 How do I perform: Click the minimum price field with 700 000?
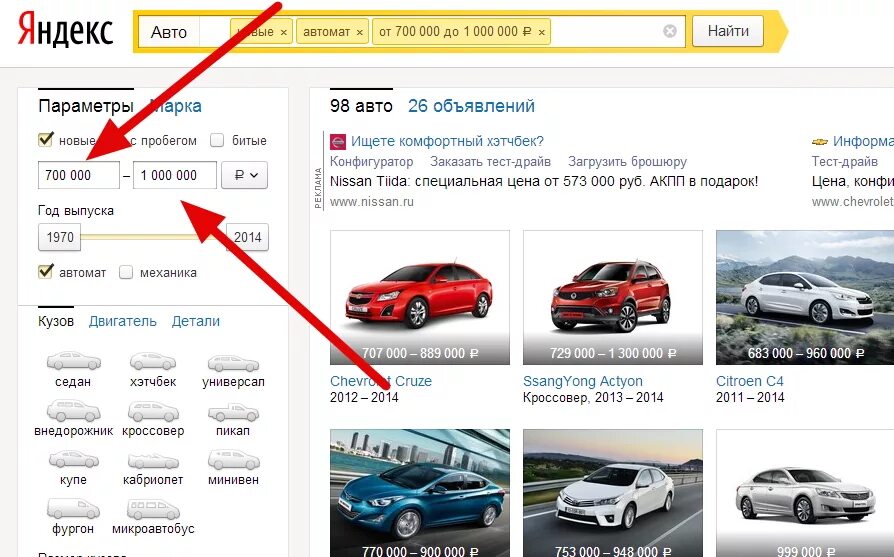[x=79, y=175]
